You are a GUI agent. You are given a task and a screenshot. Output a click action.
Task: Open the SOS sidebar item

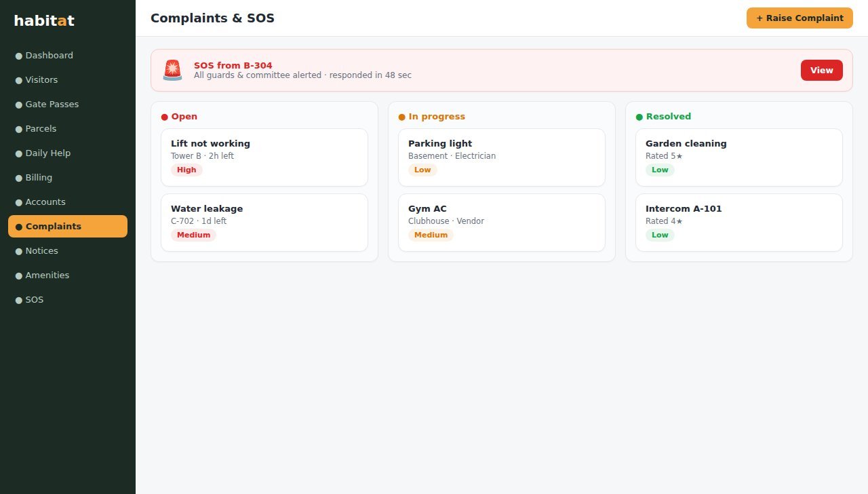(68, 300)
